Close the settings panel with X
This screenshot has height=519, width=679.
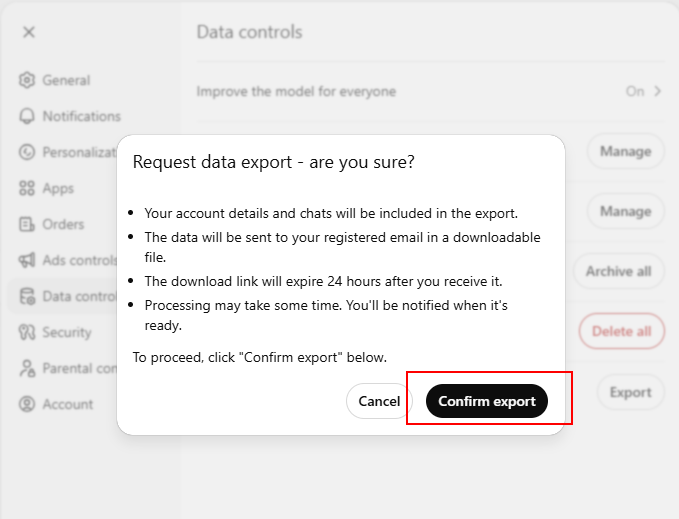point(29,32)
